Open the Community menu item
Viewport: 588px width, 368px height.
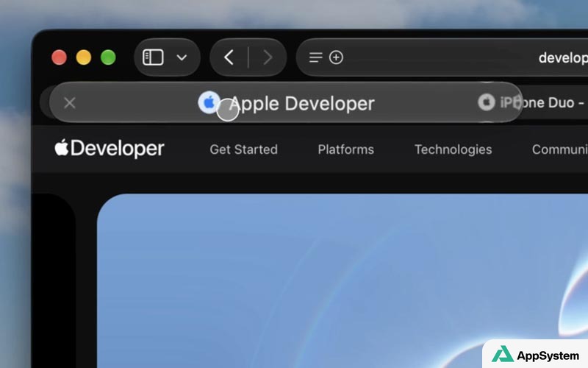(x=559, y=149)
